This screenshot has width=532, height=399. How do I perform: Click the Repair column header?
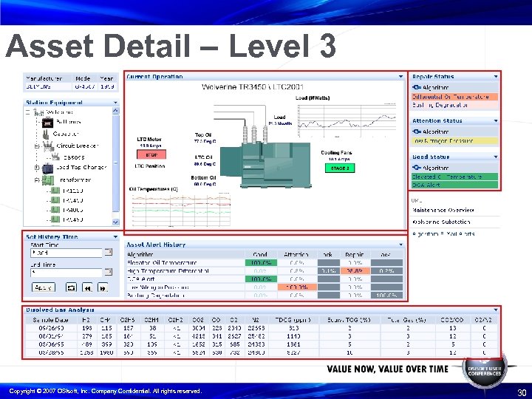coord(354,254)
